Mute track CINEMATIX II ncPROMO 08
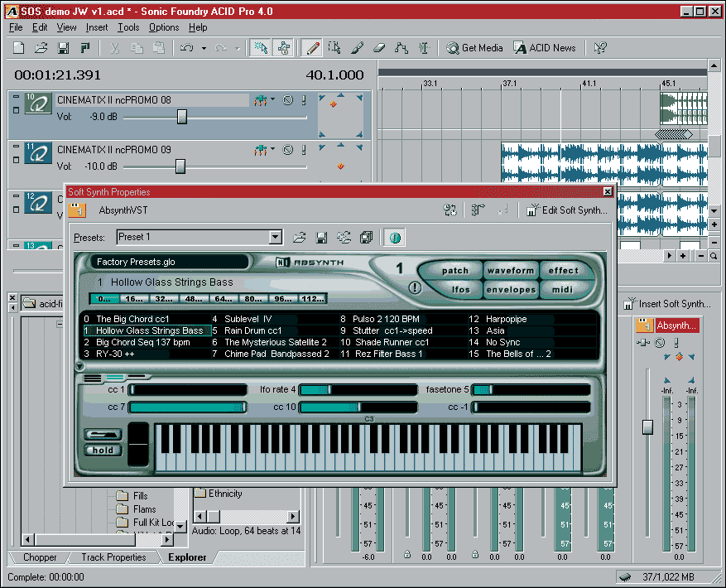This screenshot has height=588, width=726. 288,99
